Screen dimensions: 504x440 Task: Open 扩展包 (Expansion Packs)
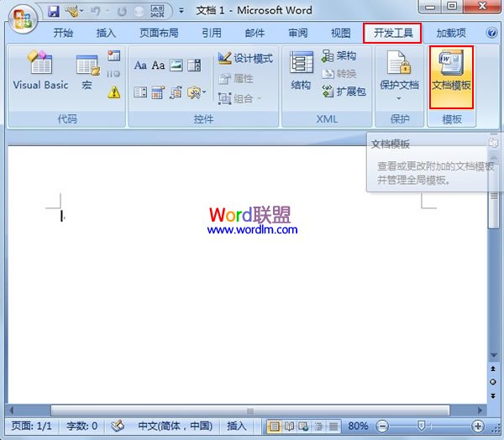point(344,92)
